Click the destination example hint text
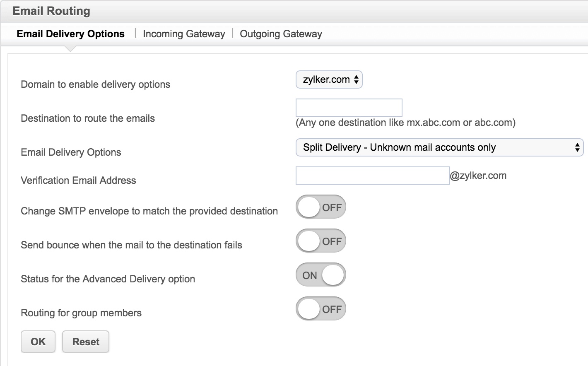 pyautogui.click(x=405, y=123)
